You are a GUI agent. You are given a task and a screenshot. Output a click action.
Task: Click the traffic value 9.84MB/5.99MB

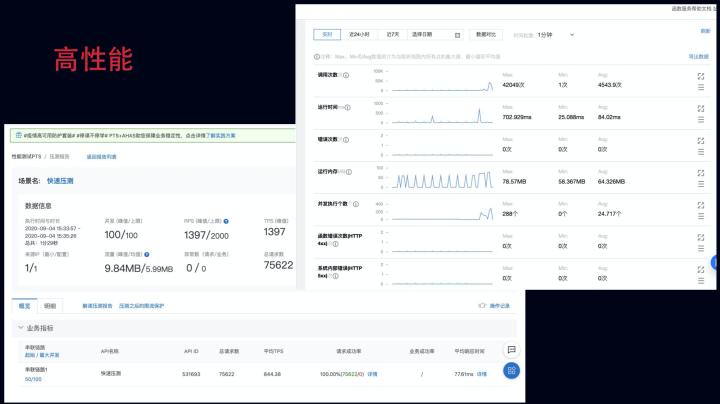(139, 269)
